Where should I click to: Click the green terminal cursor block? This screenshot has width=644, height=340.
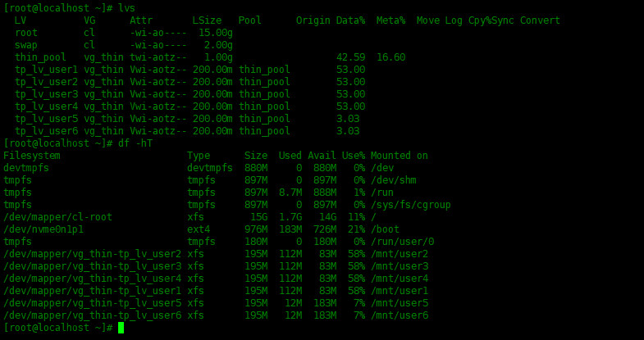pos(121,328)
